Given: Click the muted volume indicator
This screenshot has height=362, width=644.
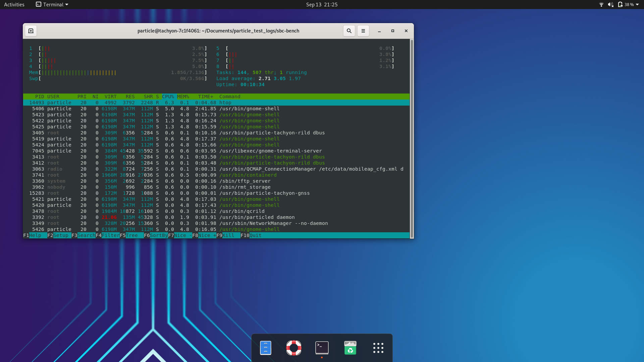Looking at the screenshot, I should click(x=611, y=5).
